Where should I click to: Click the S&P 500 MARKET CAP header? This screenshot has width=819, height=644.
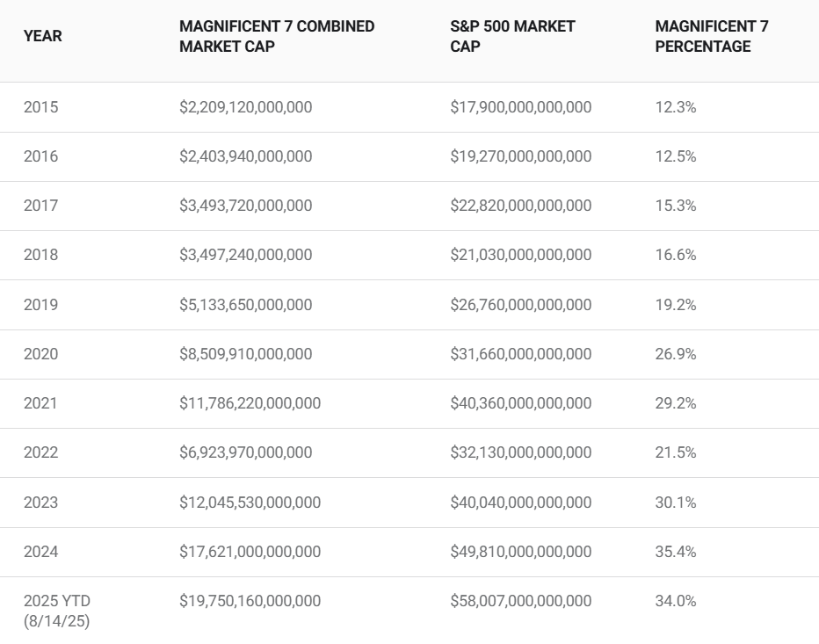(x=512, y=36)
